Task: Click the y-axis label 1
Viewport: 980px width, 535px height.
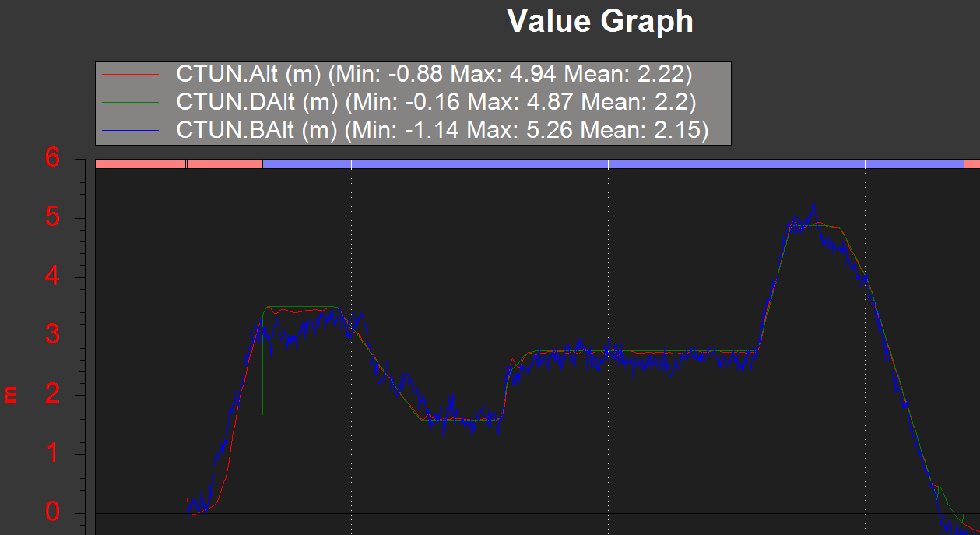Action: [x=52, y=453]
